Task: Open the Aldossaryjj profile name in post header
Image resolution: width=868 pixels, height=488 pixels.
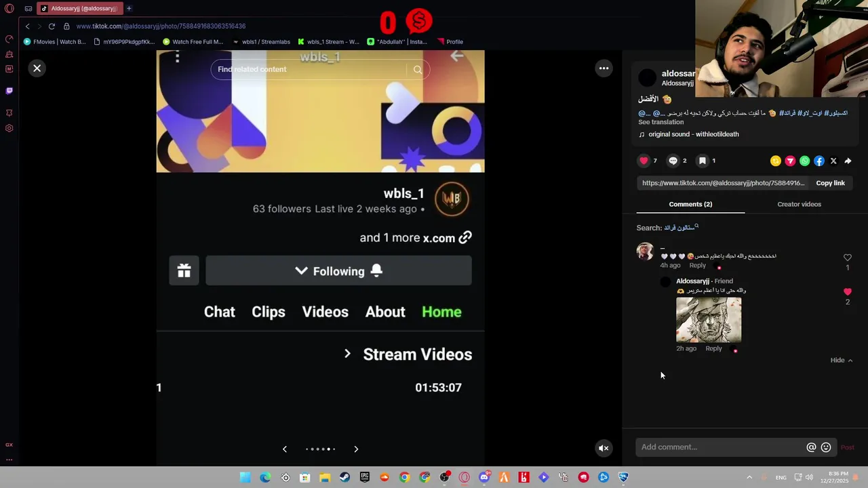Action: (678, 73)
